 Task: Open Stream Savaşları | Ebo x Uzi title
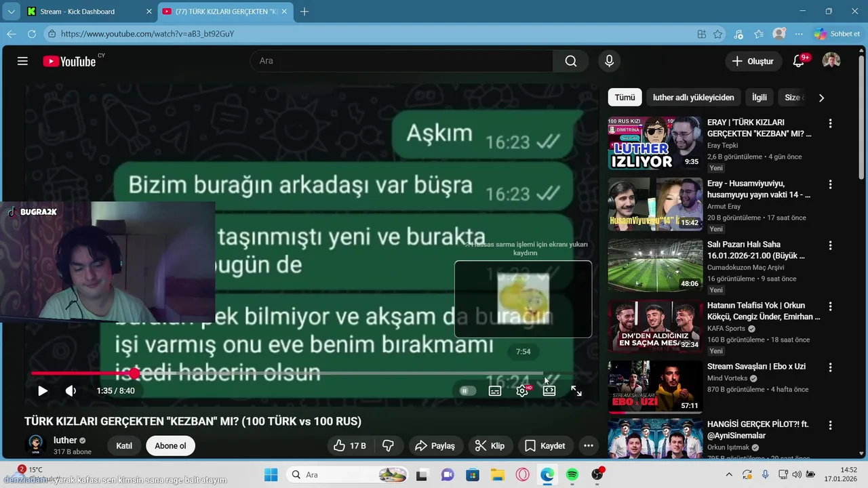click(x=756, y=367)
